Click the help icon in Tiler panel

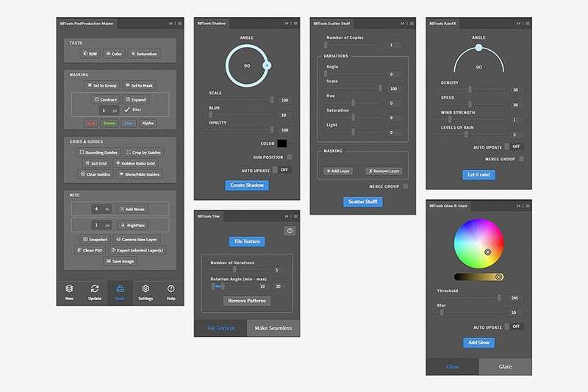[x=290, y=231]
